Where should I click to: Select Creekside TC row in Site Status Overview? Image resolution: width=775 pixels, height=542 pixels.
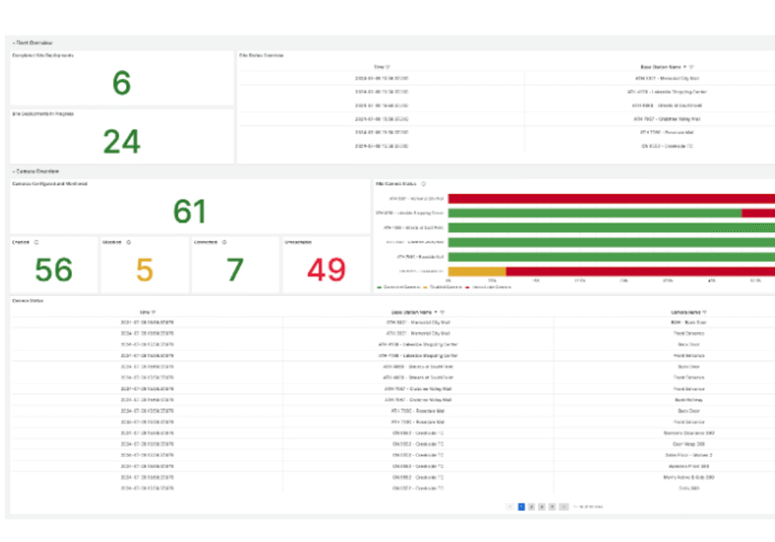coord(507,146)
